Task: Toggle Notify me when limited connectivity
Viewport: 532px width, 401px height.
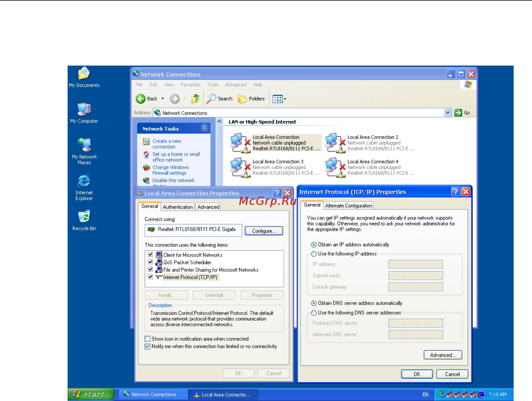Action: click(148, 346)
